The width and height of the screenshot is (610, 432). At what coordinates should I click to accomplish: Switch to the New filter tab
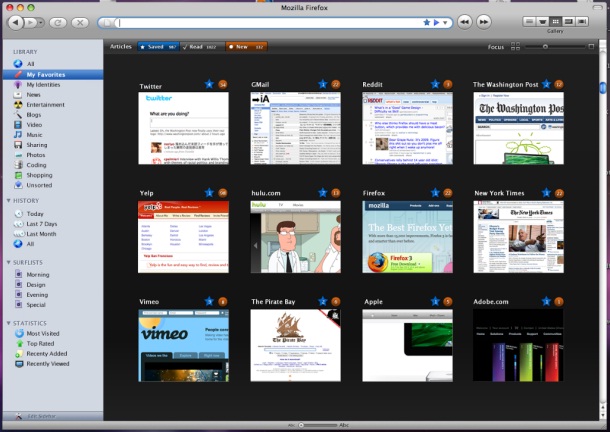246,47
